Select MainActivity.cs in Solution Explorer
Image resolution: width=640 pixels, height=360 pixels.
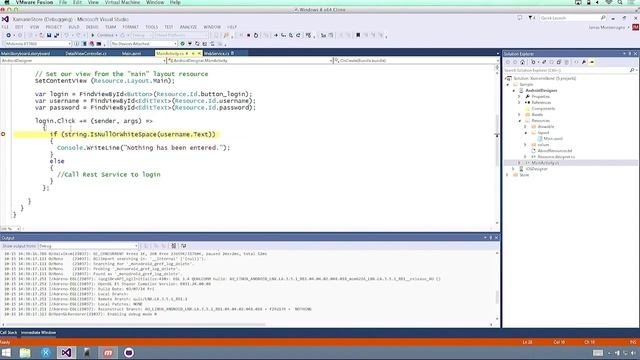pos(545,163)
